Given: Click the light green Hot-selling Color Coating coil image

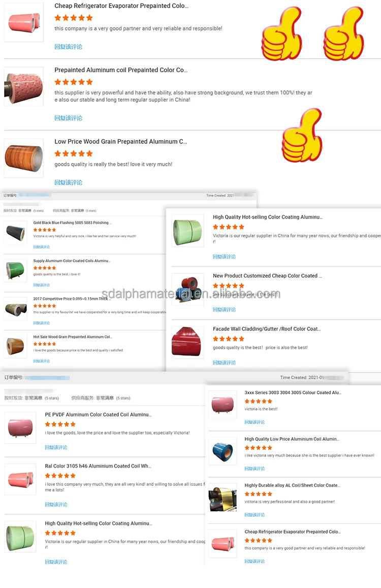Looking at the screenshot, I should point(188,231).
